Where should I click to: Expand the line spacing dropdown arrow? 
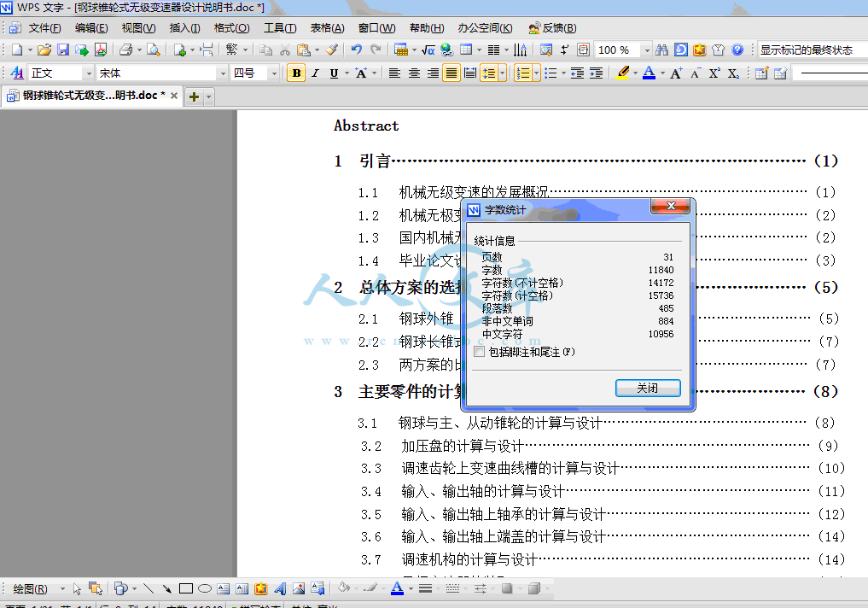pyautogui.click(x=502, y=73)
